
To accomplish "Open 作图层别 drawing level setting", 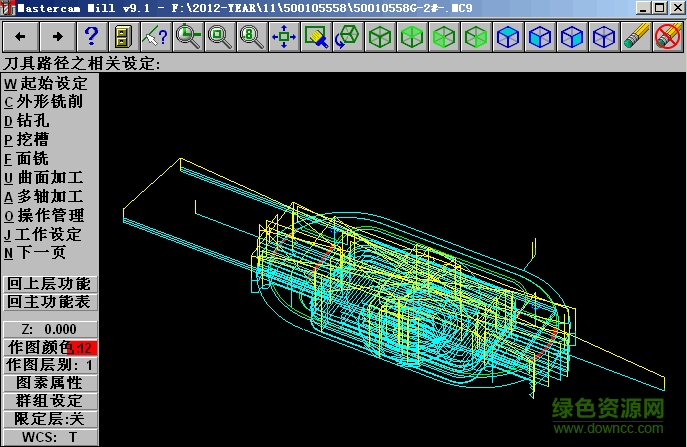I will click(50, 365).
